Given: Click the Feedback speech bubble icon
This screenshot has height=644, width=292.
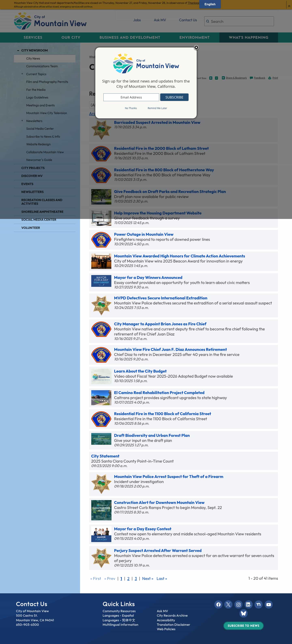Looking at the screenshot, I should [251, 78].
